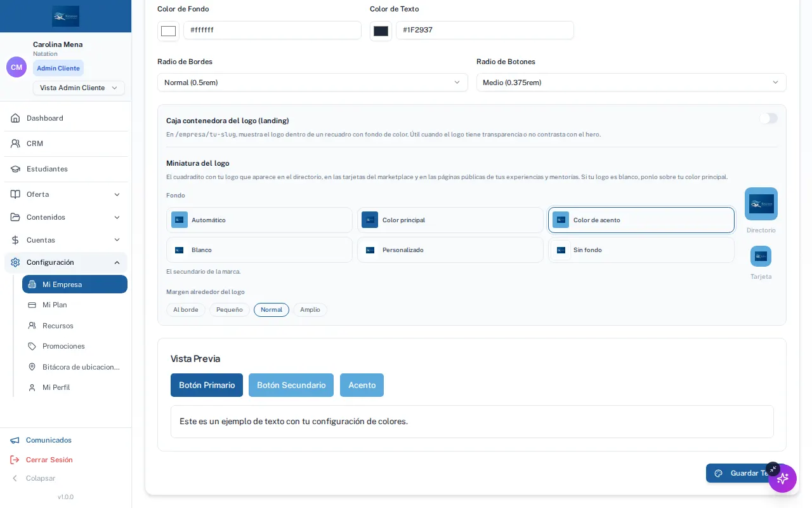
Task: Open the Promociones menu item
Action: click(x=75, y=346)
